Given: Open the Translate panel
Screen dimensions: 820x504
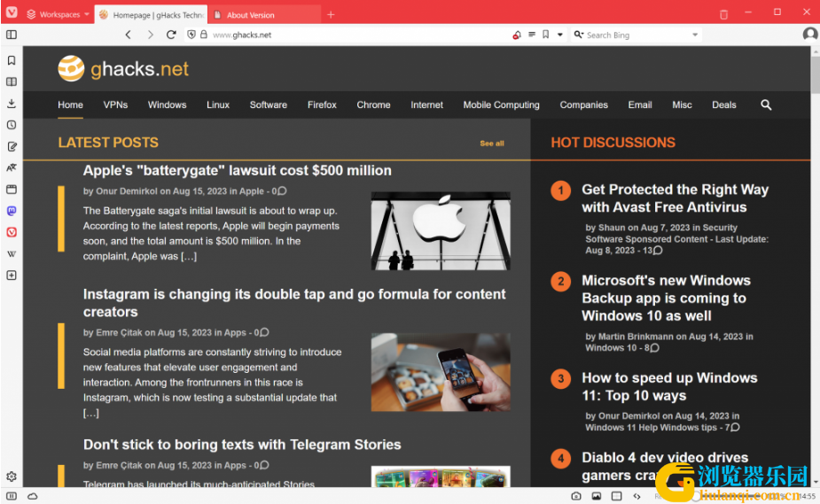Looking at the screenshot, I should [12, 167].
